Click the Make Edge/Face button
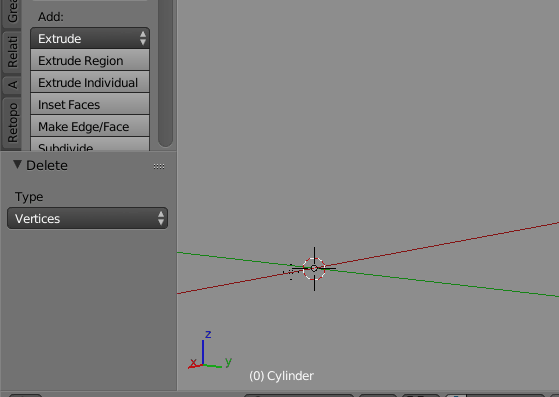The height and width of the screenshot is (397, 559). click(90, 127)
